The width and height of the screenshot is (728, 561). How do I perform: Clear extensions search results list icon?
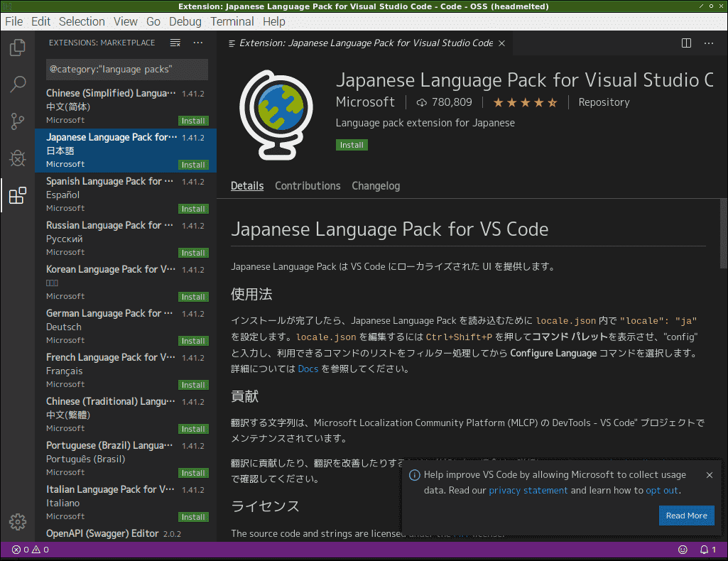[x=175, y=43]
